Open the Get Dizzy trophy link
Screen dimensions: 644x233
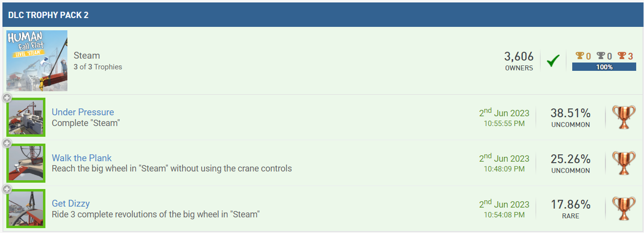tap(71, 203)
